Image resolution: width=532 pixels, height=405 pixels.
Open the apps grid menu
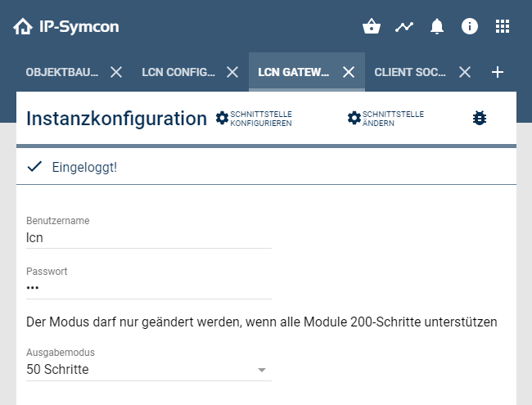click(x=503, y=27)
